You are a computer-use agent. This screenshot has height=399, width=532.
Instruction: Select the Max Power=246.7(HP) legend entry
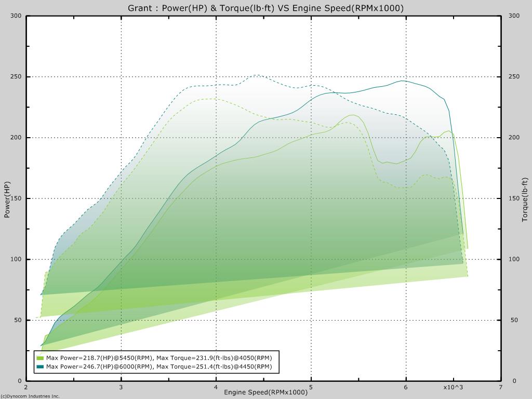click(x=159, y=367)
